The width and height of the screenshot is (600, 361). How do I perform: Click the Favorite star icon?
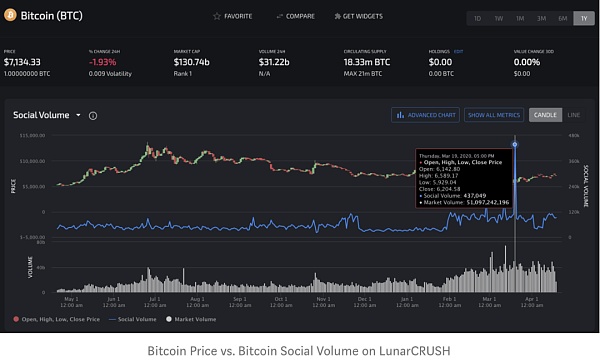tap(217, 16)
